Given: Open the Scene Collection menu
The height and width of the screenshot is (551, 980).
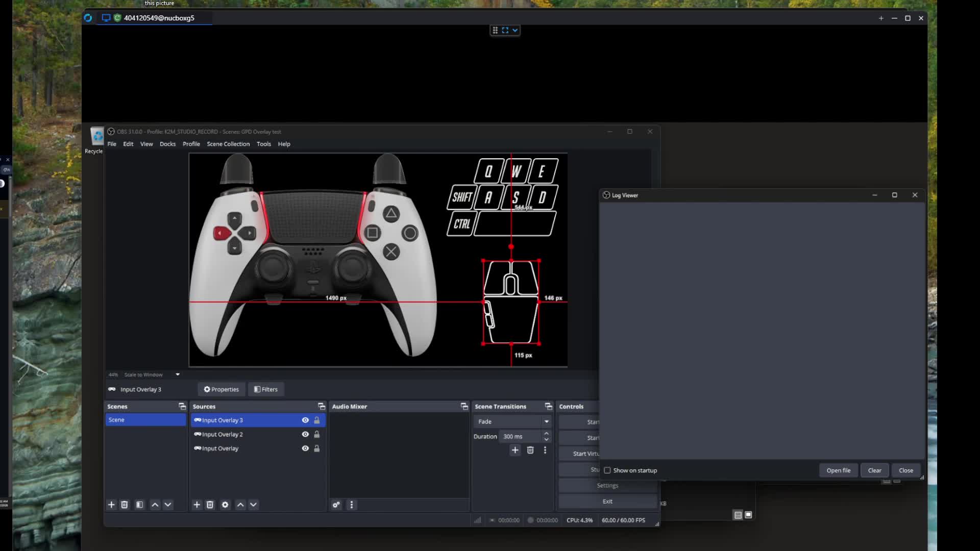Looking at the screenshot, I should (x=228, y=144).
